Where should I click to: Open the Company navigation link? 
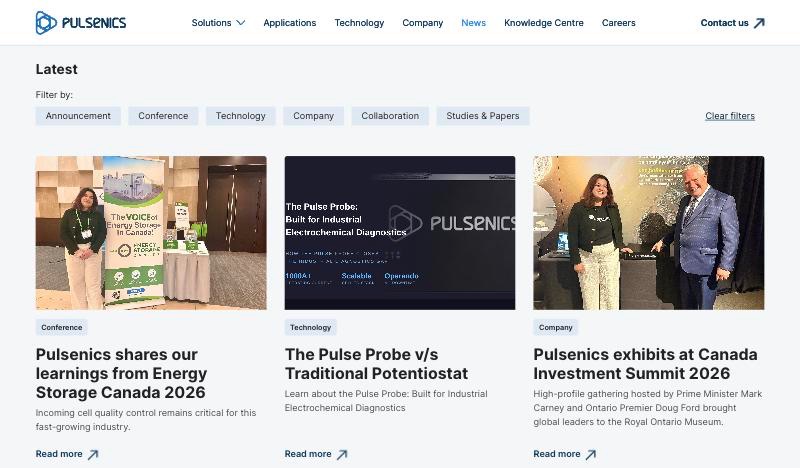(x=422, y=22)
